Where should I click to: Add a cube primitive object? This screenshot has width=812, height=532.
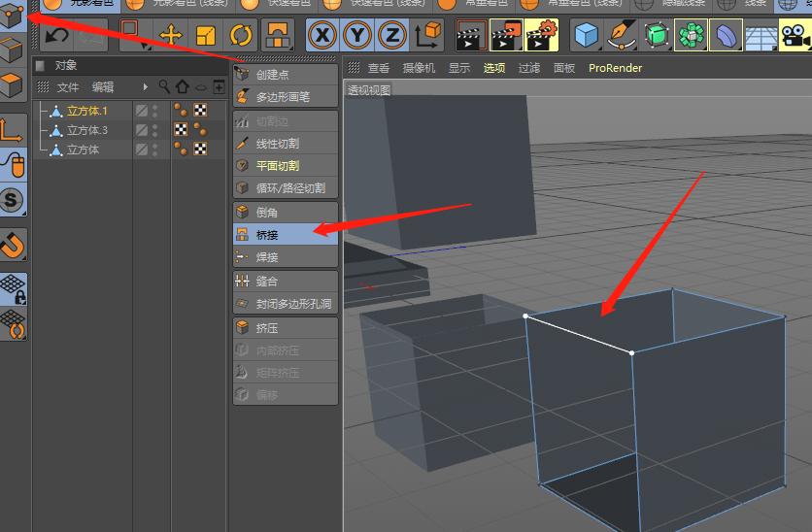(587, 35)
